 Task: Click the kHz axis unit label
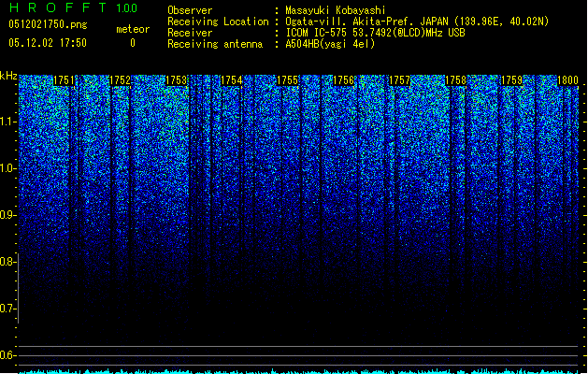pos(8,76)
